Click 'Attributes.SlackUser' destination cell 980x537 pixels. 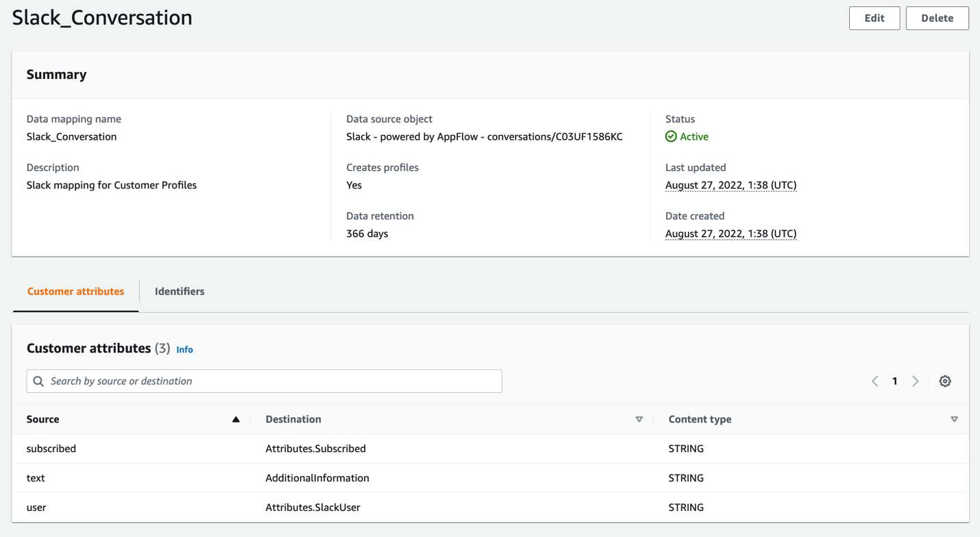click(313, 508)
